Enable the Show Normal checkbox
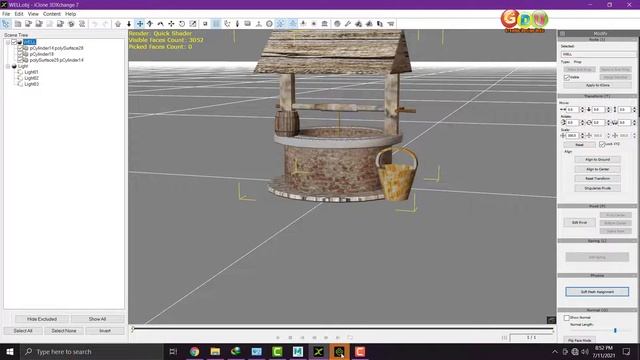Screen dimensions: 640x360 point(567,318)
